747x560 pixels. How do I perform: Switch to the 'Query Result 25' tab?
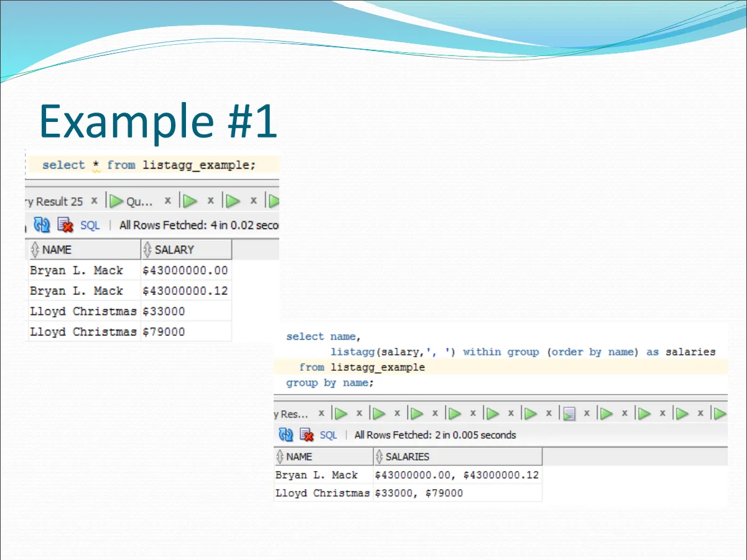[x=53, y=201]
